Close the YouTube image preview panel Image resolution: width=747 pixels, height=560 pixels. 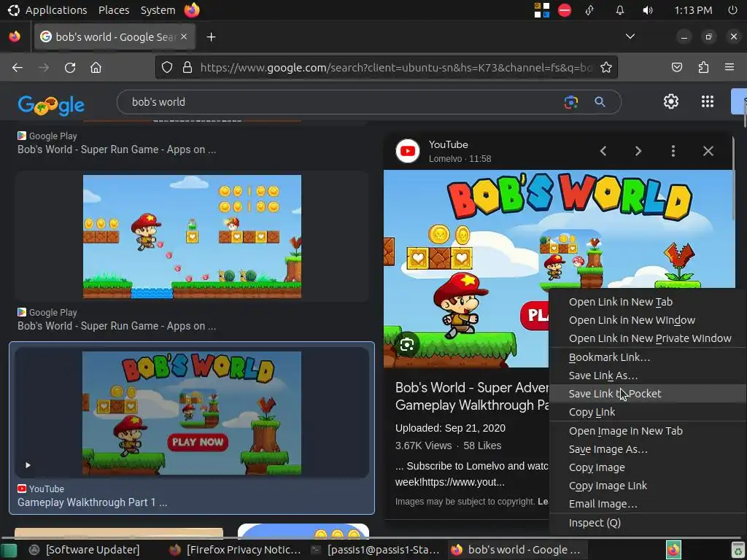click(708, 151)
